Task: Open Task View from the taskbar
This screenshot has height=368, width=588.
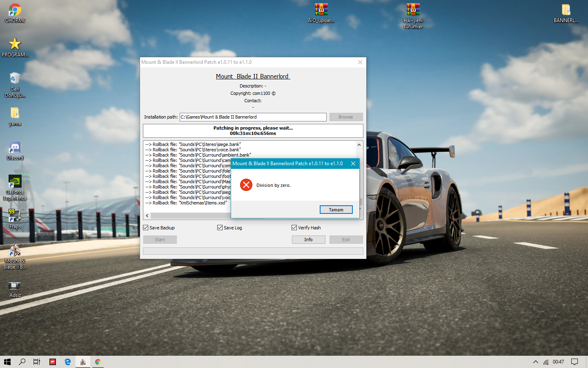Action: (x=37, y=362)
